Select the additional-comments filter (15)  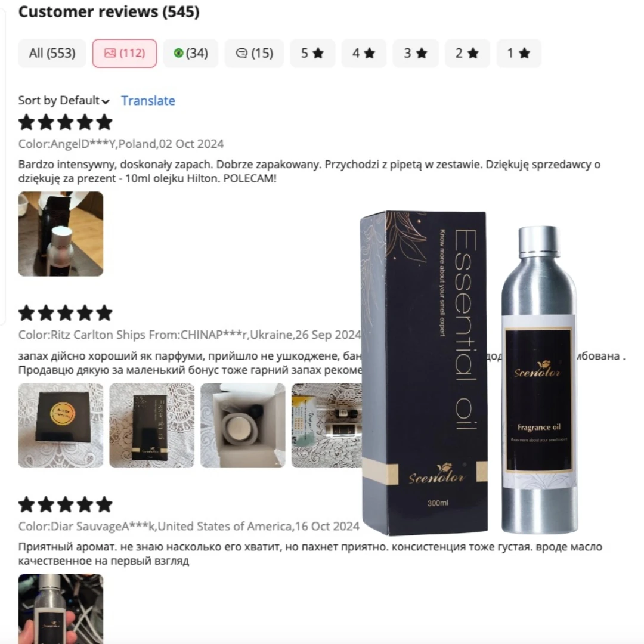(254, 54)
